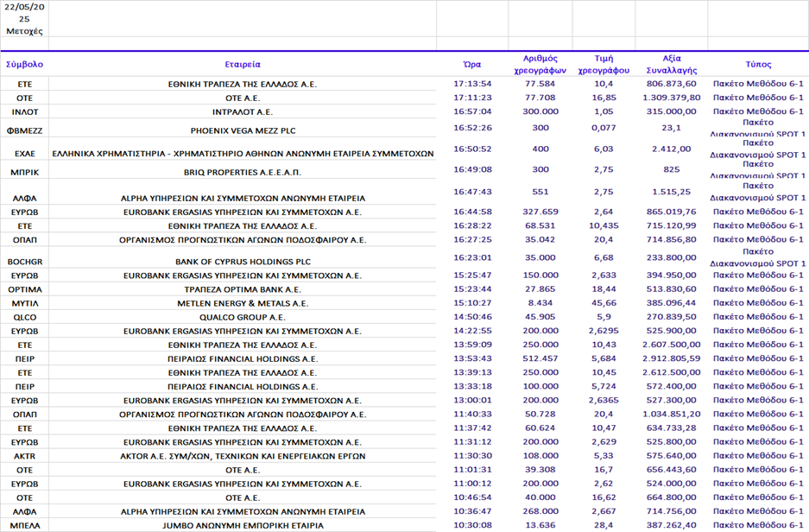Select the Εταιρεία column header
Image resolution: width=809 pixels, height=532 pixels.
coord(243,65)
